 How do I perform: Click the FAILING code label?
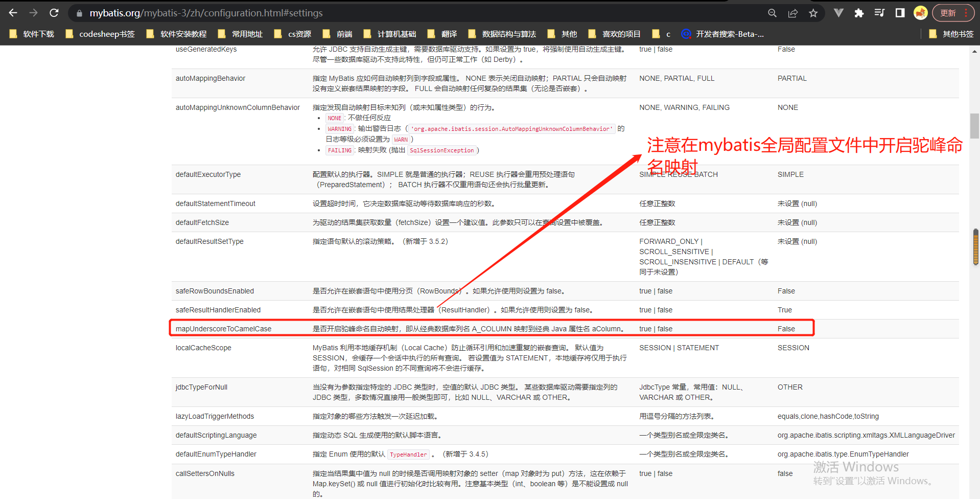(340, 150)
